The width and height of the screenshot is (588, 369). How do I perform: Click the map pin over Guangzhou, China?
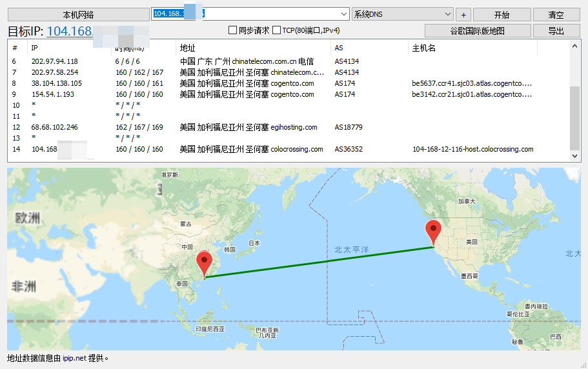click(x=205, y=264)
